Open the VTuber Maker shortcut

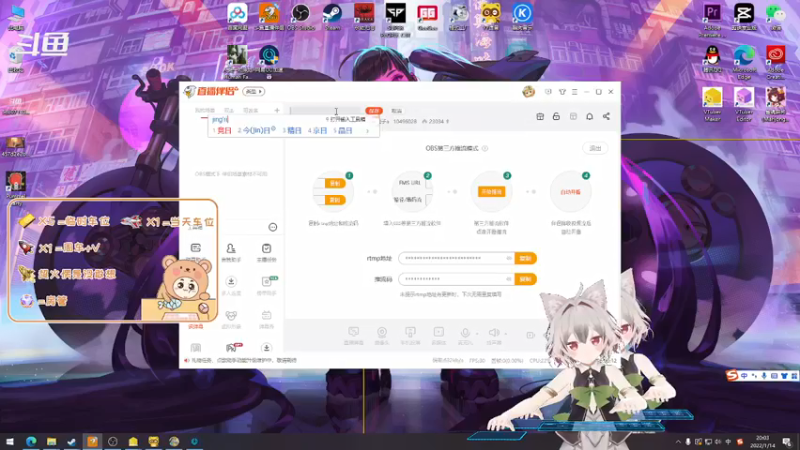coord(712,104)
